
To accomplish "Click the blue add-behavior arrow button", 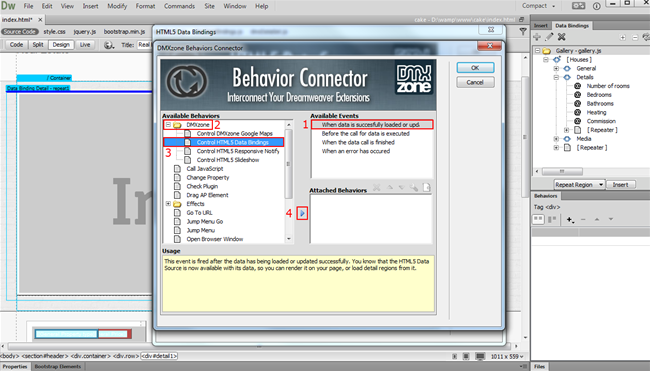I will pos(302,213).
